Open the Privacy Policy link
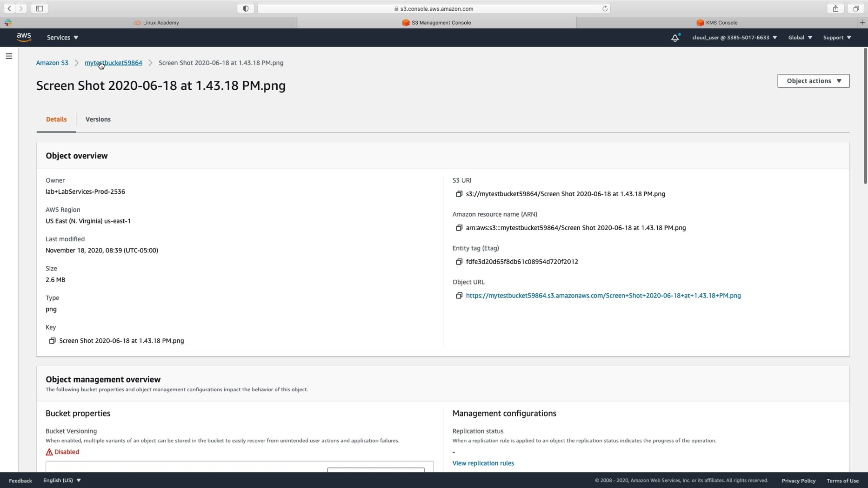 (798, 481)
